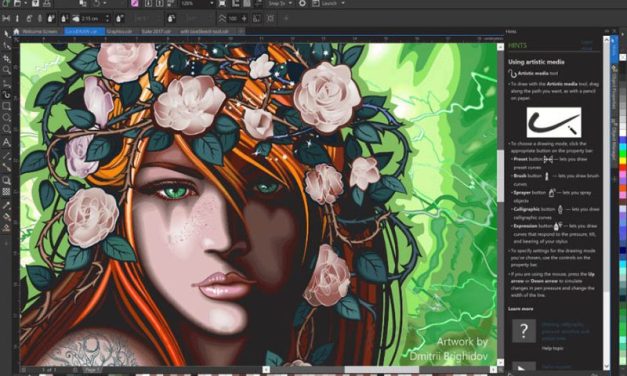627x376 pixels.
Task: Open the Hints docker side tab
Action: (x=614, y=50)
